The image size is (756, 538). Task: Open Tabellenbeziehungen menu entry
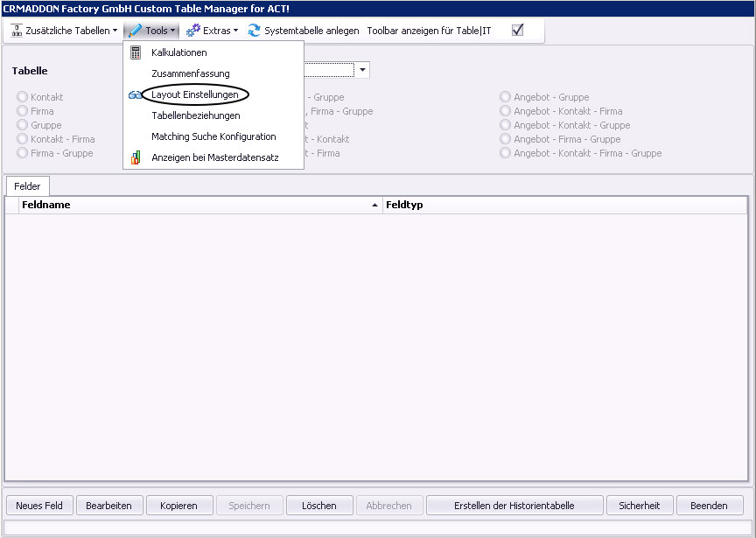(213, 115)
